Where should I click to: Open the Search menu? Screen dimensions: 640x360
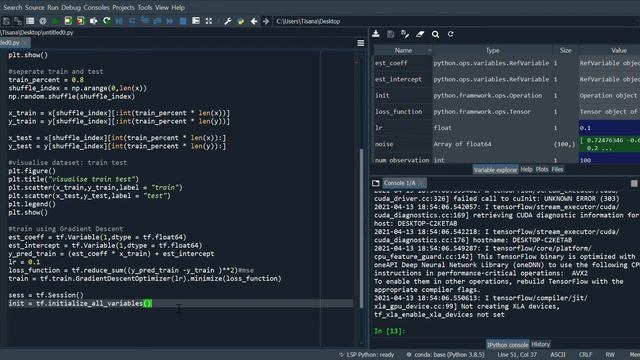12,7
